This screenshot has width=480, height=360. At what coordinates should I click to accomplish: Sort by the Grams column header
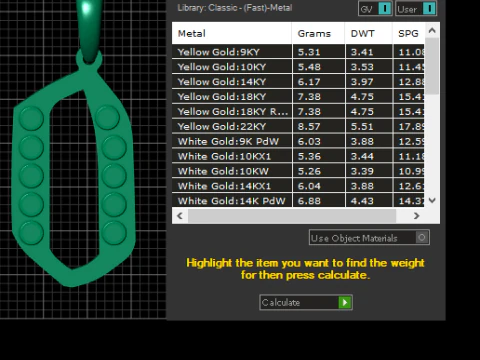[318, 33]
